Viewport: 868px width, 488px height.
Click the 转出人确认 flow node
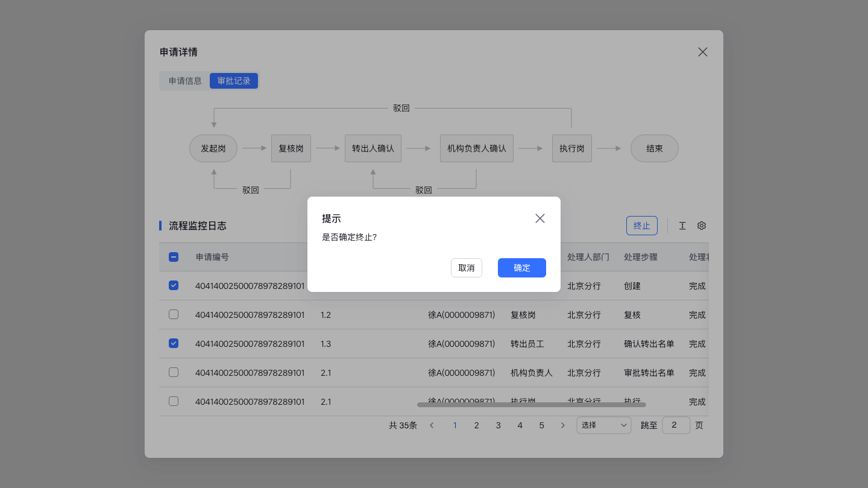(373, 148)
